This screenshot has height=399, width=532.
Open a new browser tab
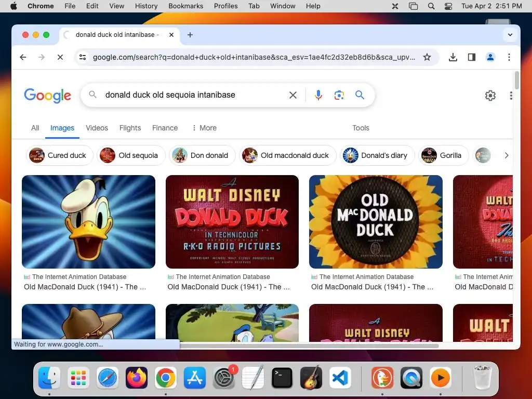[190, 35]
